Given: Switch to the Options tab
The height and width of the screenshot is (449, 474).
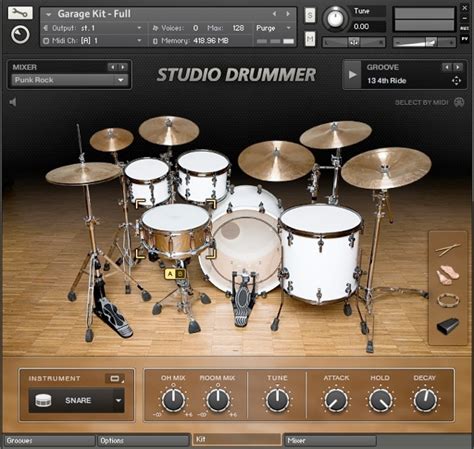Looking at the screenshot, I should pyautogui.click(x=143, y=441).
